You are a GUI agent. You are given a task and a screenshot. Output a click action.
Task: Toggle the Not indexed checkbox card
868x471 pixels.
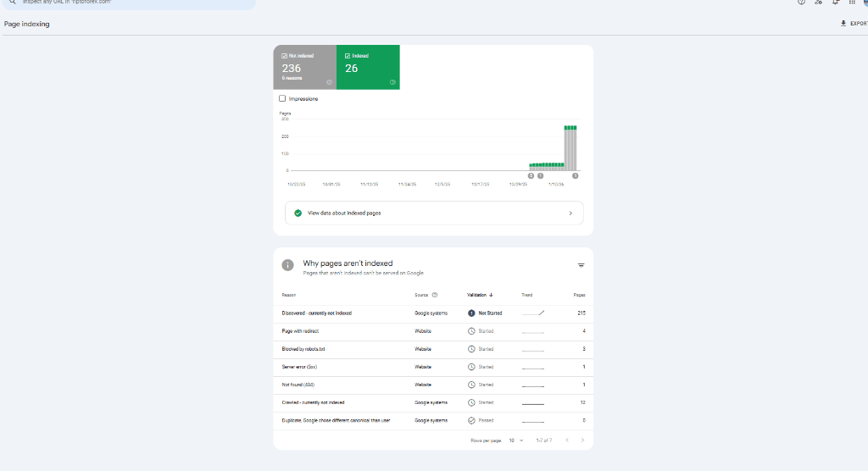[x=284, y=55]
